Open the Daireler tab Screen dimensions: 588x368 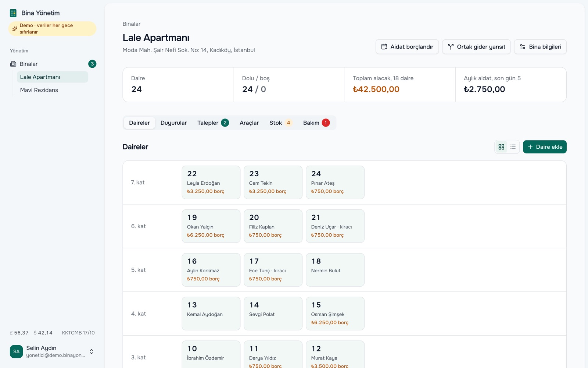click(139, 123)
